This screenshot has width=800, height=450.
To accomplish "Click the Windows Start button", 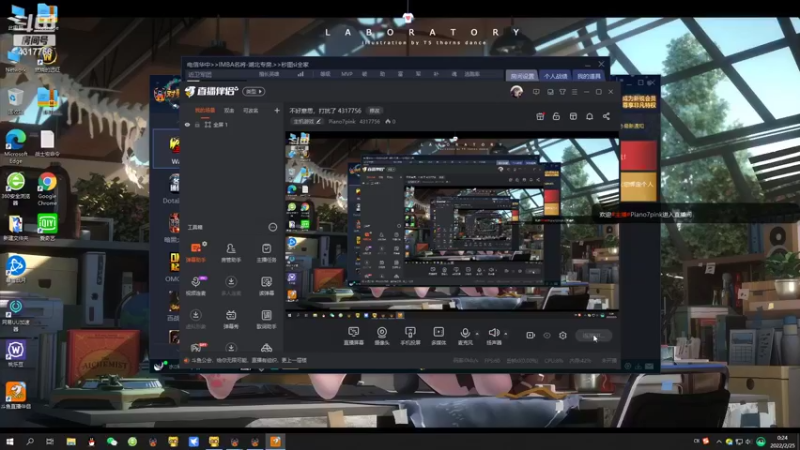I will [x=9, y=441].
